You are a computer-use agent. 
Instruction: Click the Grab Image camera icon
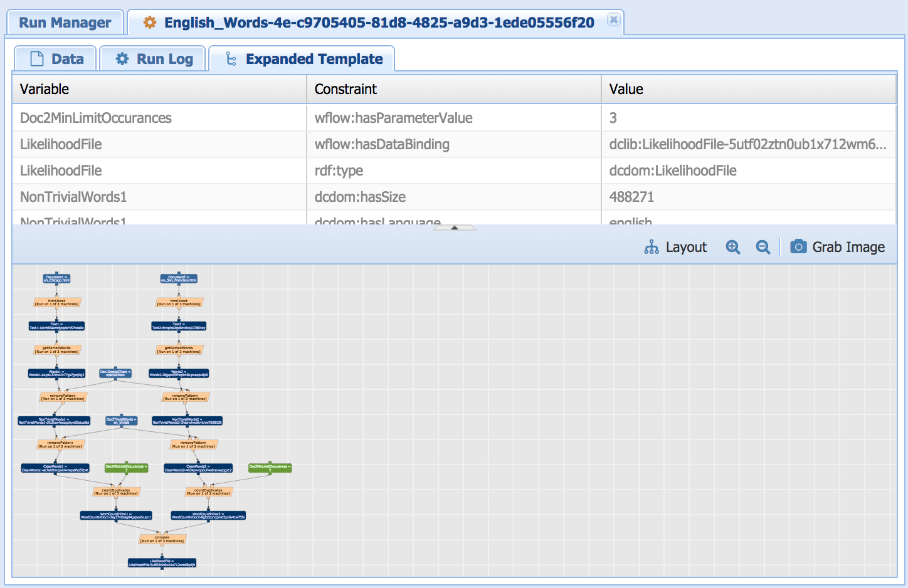tap(798, 247)
